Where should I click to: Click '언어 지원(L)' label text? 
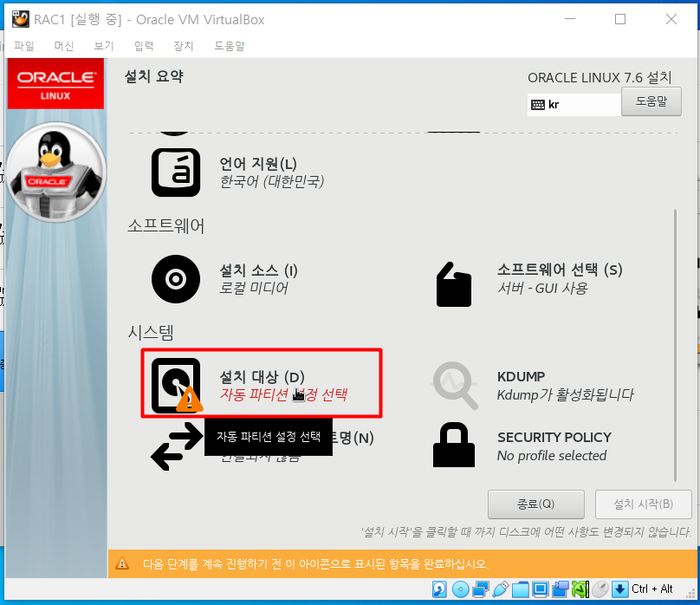click(x=258, y=164)
